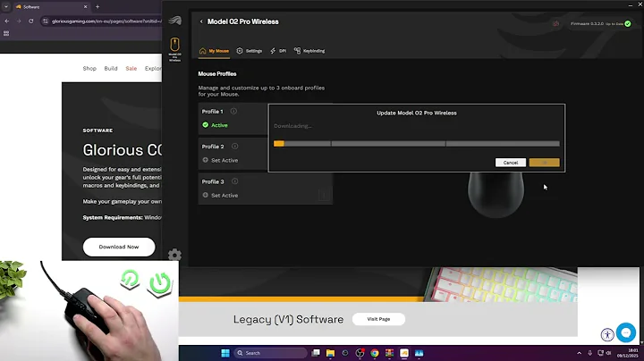Open network and volume quick settings
Image resolution: width=644 pixels, height=361 pixels.
604,353
